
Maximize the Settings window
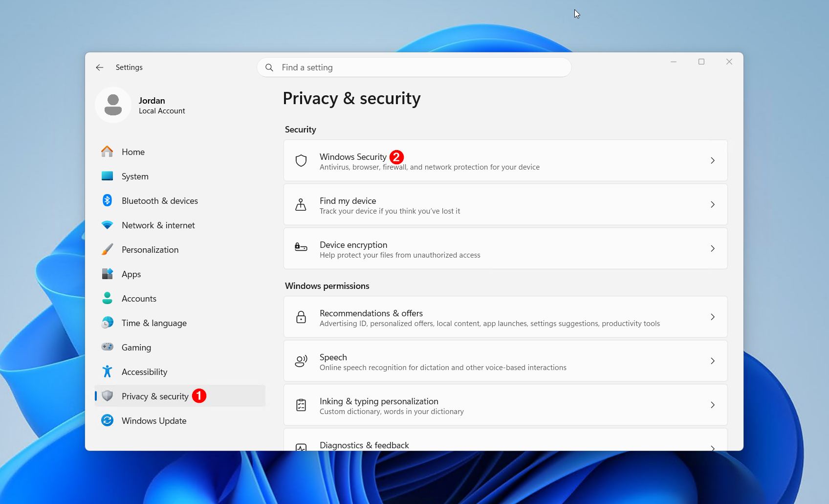tap(701, 62)
